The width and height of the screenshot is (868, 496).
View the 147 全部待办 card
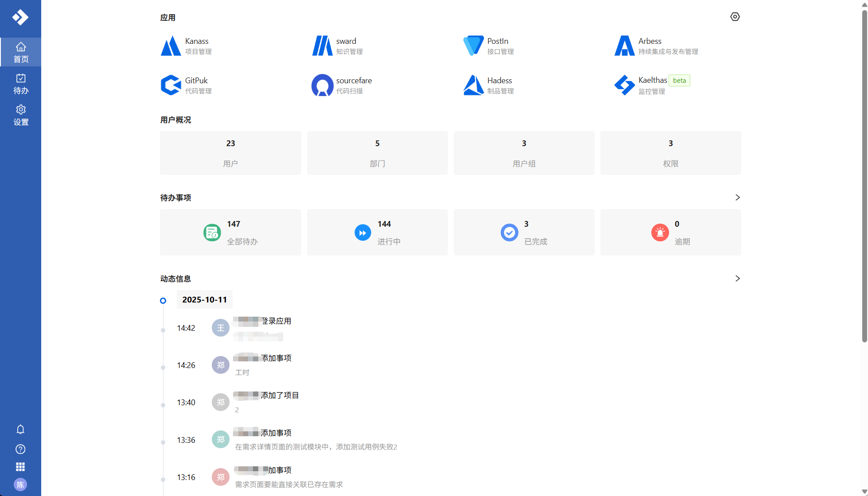click(x=230, y=232)
